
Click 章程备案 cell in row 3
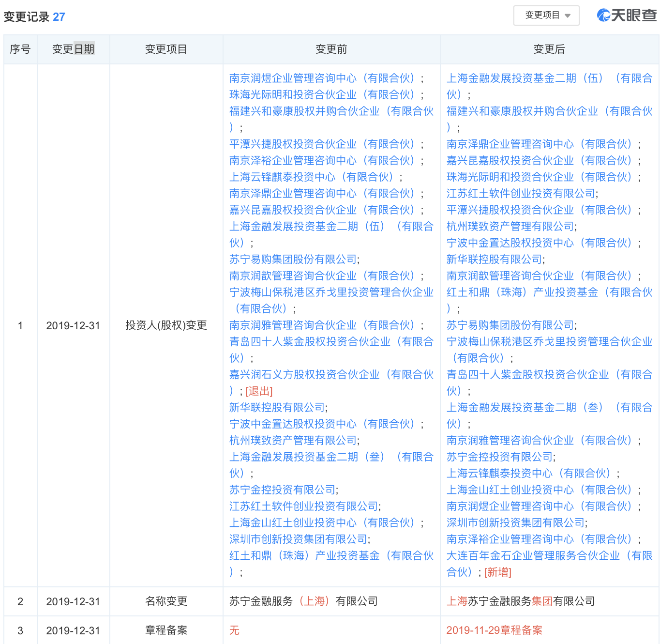pyautogui.click(x=166, y=630)
